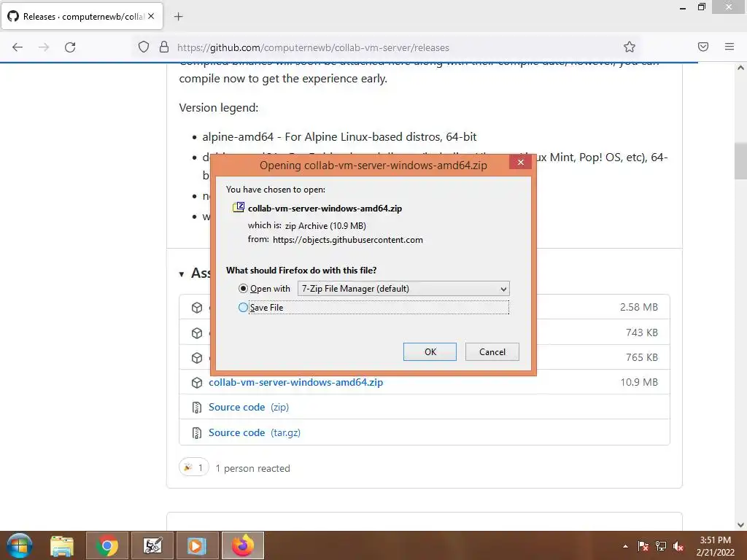Click the Firefox taskbar icon
Viewport: 747px width, 560px height.
[242, 545]
